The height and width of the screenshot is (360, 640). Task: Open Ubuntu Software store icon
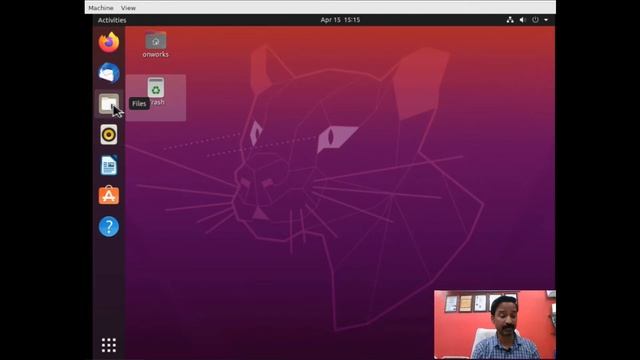point(109,196)
